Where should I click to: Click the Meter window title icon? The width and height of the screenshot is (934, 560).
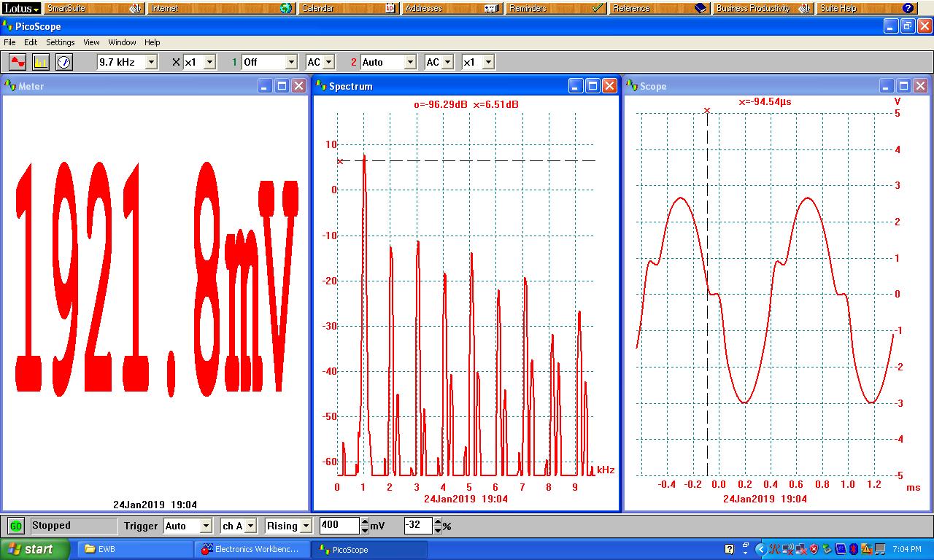tap(10, 86)
